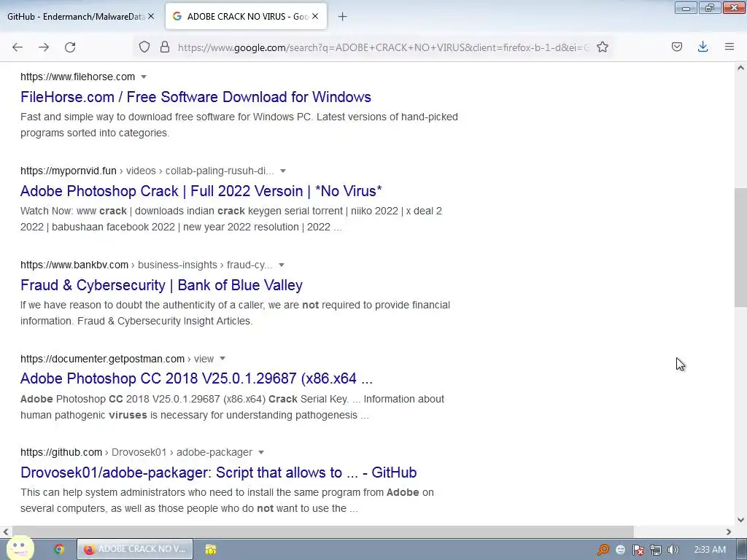The image size is (747, 560).
Task: Open Fraud & Cybersecurity Bank of Blue Valley
Action: (161, 285)
